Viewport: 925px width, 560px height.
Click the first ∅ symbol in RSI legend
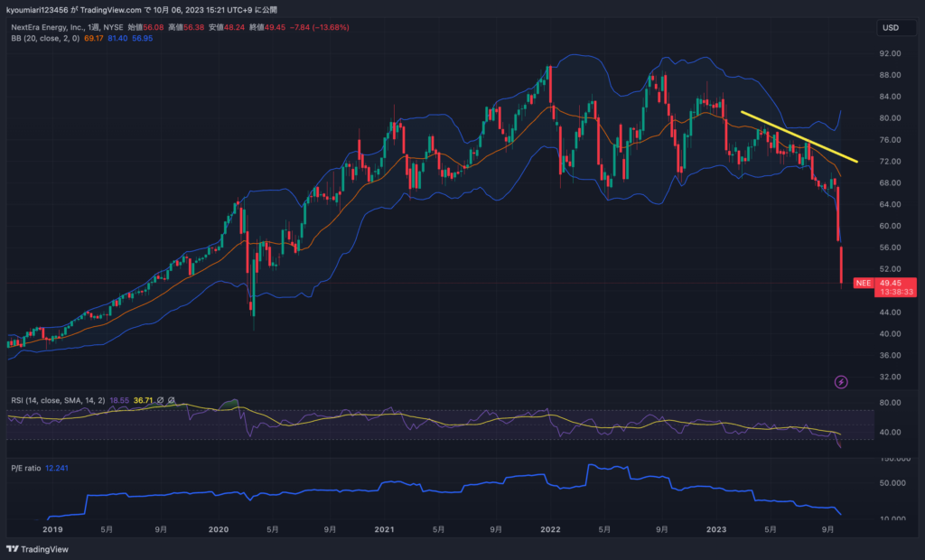point(160,400)
